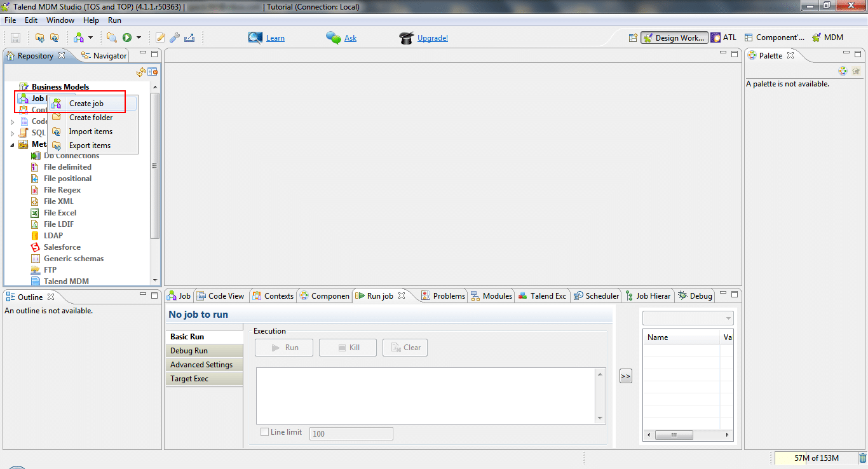Open the context combo box in Run panel
The image size is (868, 469).
click(688, 318)
